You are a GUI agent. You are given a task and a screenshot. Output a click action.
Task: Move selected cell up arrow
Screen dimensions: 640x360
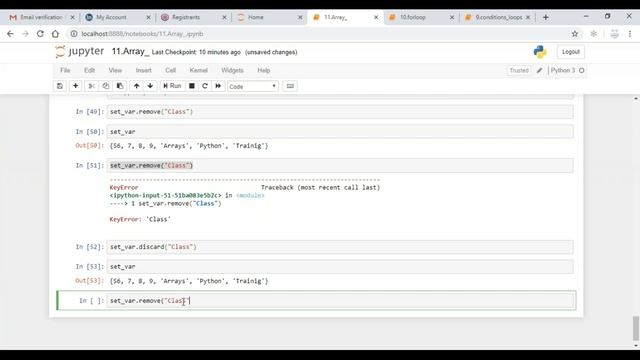tap(136, 86)
